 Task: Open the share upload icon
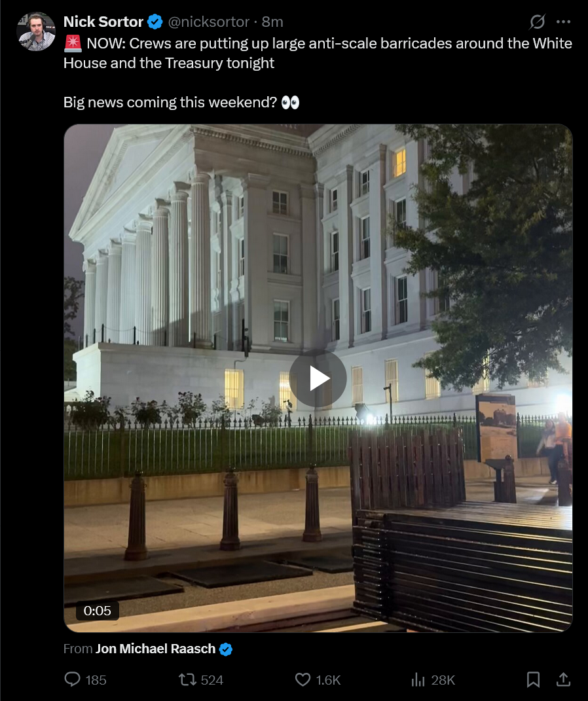[x=563, y=679]
